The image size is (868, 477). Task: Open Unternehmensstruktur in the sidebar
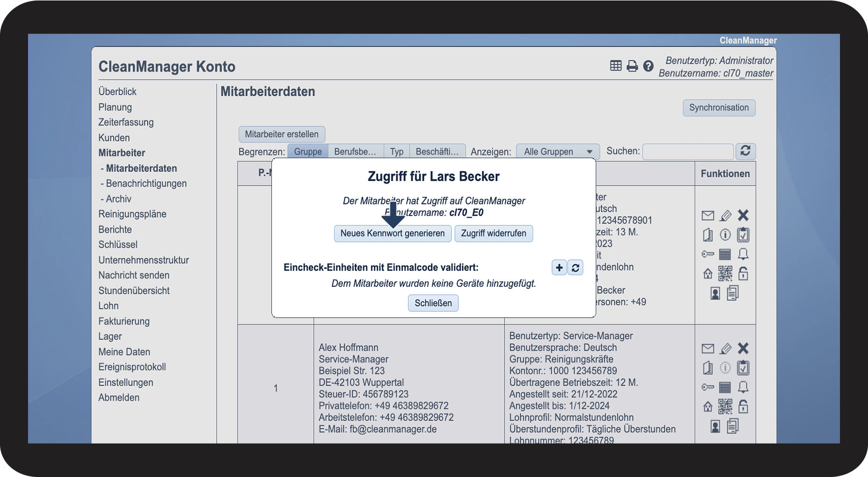[143, 260]
